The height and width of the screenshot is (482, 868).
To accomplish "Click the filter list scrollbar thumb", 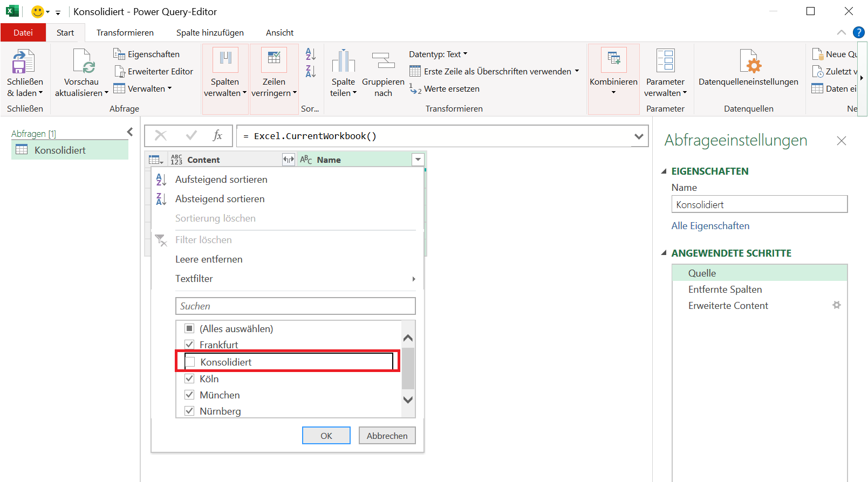I will [x=408, y=368].
